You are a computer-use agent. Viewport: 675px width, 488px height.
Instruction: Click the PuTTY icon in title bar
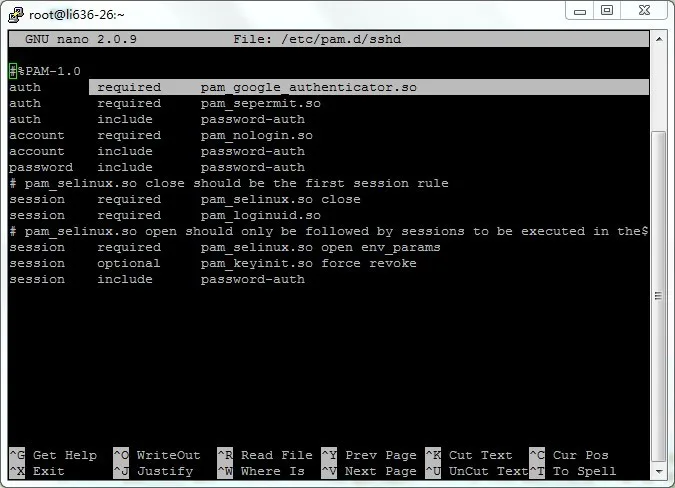(x=16, y=15)
